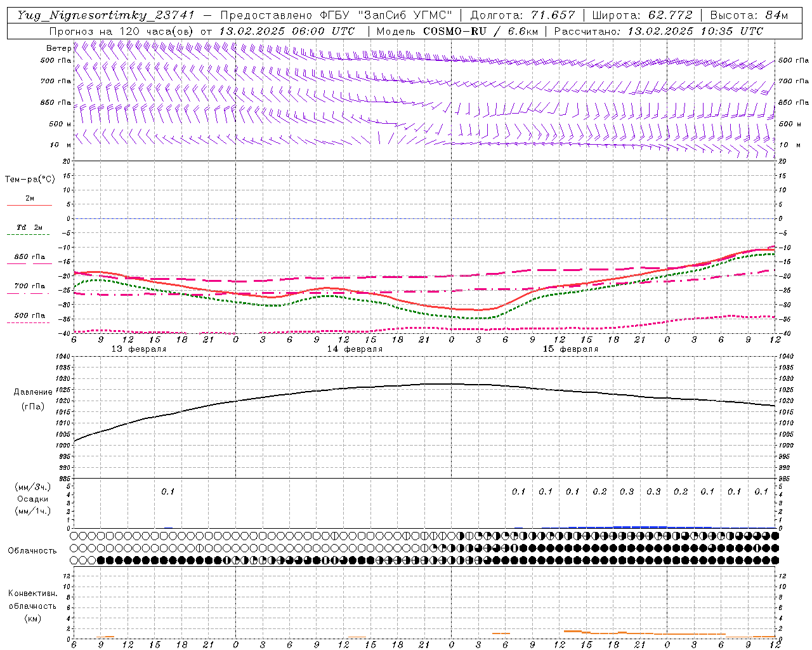Click the Тем-ра(°C) panel label

tap(30, 180)
